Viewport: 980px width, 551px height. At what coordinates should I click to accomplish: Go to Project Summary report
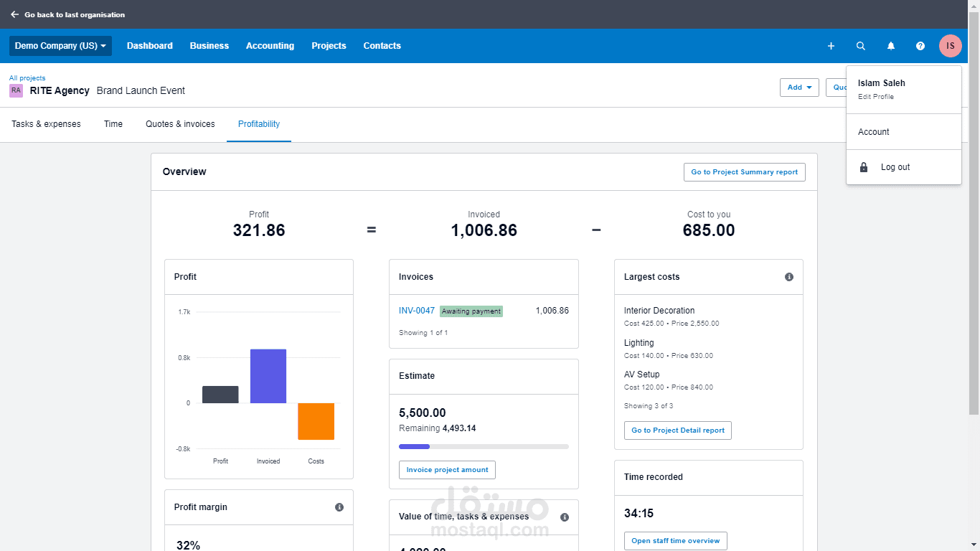pyautogui.click(x=744, y=171)
